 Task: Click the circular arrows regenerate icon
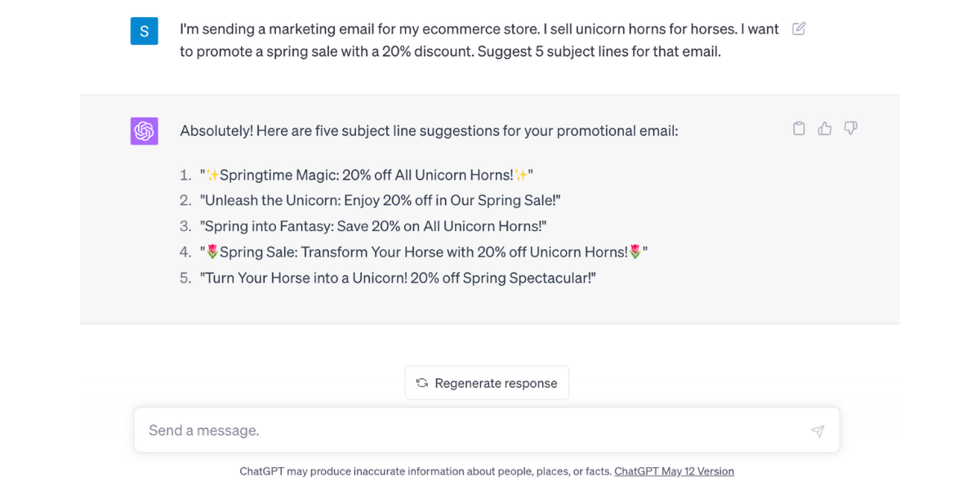point(422,383)
